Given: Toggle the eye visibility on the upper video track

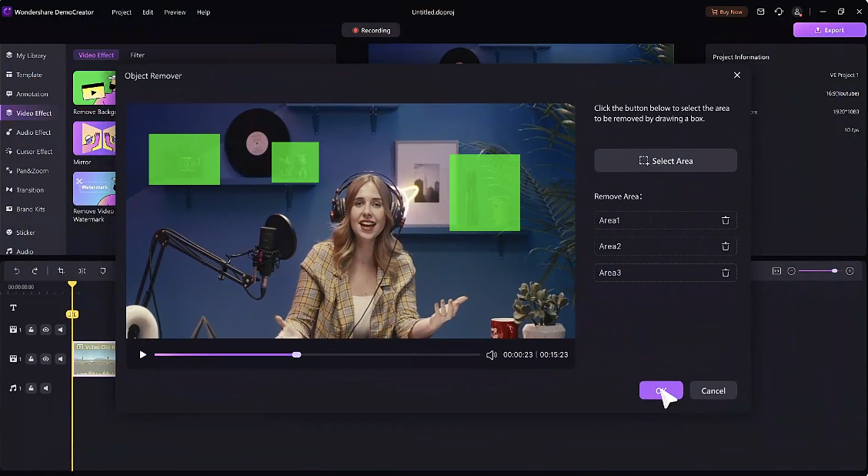Looking at the screenshot, I should coord(46,330).
